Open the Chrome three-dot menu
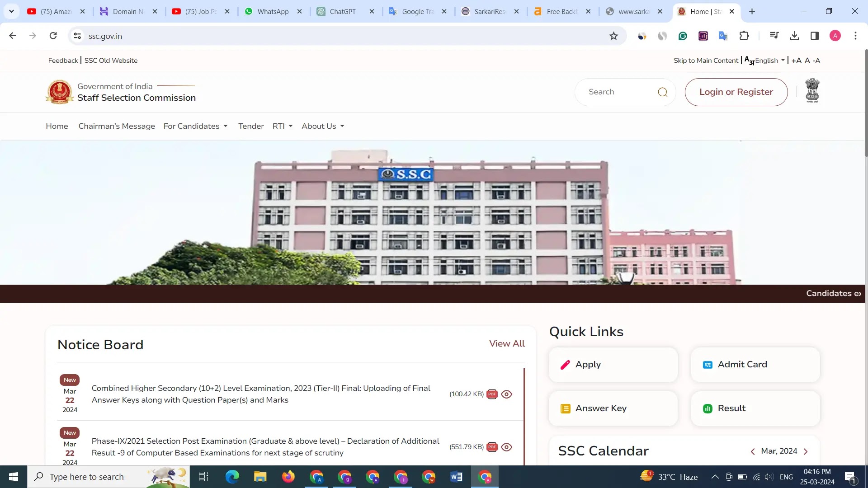This screenshot has height=488, width=868. click(855, 36)
